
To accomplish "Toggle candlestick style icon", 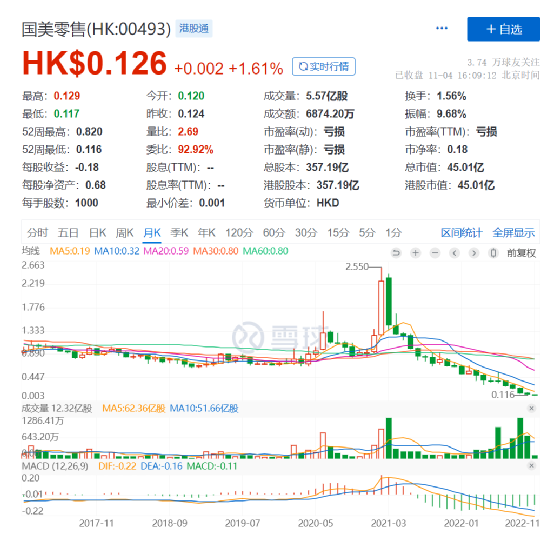I will pos(493,253).
